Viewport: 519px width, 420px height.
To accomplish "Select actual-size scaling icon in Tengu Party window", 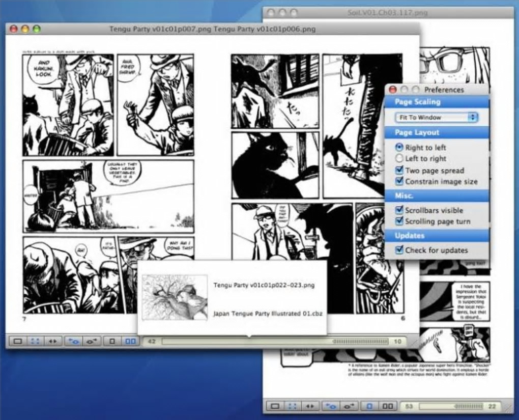I will [x=17, y=341].
